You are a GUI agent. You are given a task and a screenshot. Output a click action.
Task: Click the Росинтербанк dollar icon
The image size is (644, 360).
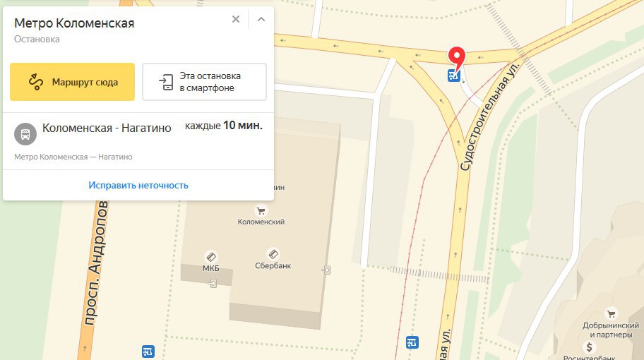590,347
